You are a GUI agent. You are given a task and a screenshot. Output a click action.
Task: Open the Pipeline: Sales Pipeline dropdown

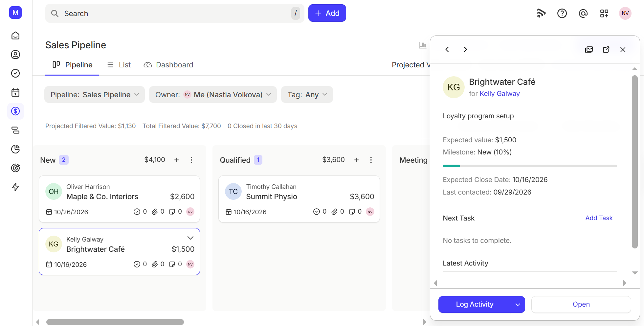[95, 95]
